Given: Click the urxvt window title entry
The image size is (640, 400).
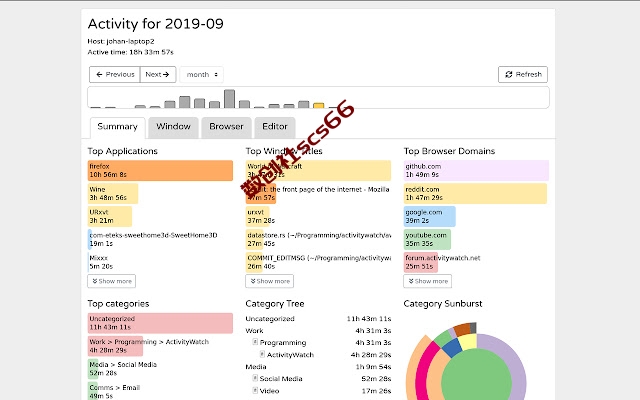Looking at the screenshot, I should tap(260, 216).
